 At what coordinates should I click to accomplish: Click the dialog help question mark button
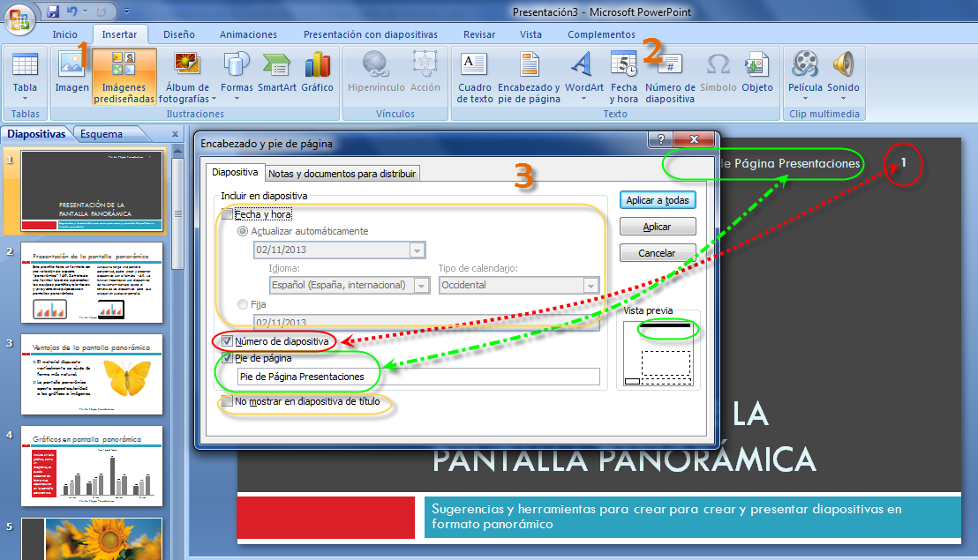pos(660,139)
